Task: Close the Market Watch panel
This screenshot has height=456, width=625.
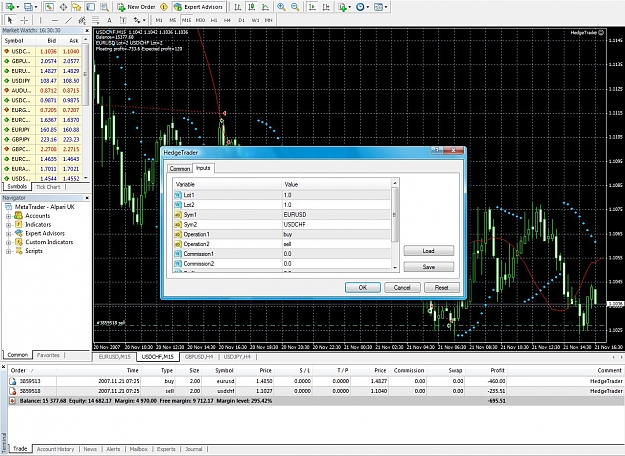Action: [x=87, y=30]
